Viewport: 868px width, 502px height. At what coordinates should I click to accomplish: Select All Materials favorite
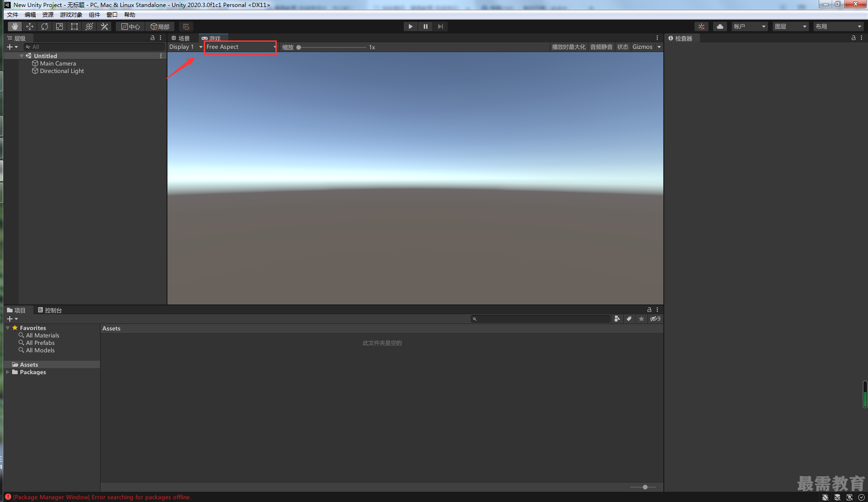[x=39, y=335]
